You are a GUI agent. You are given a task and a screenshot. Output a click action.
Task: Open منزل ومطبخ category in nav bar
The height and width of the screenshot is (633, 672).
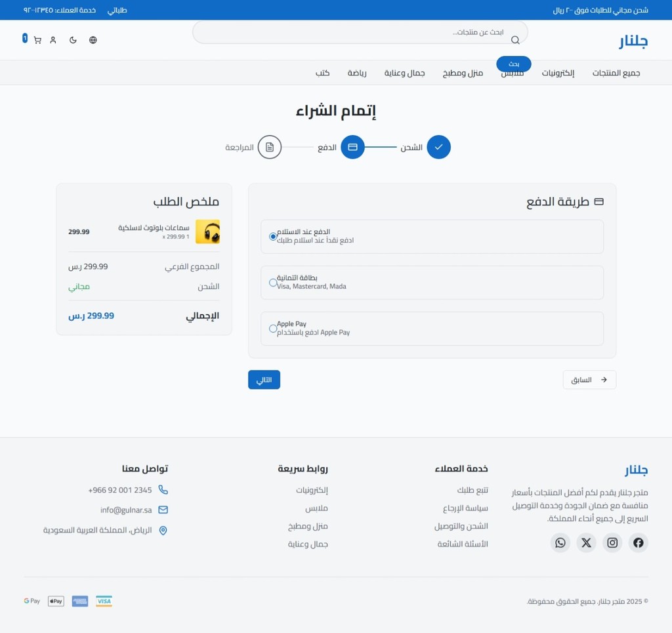[x=463, y=73]
